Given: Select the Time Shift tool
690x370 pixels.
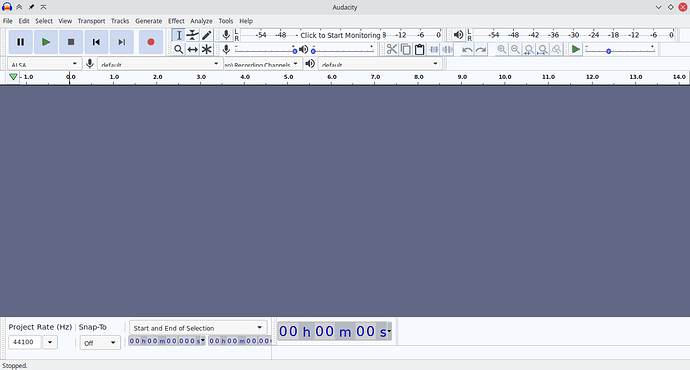Looking at the screenshot, I should [192, 49].
